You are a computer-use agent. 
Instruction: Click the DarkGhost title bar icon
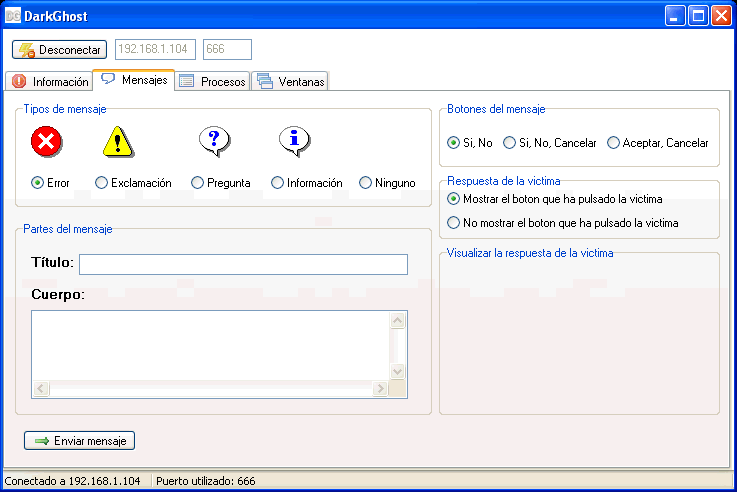click(x=14, y=15)
